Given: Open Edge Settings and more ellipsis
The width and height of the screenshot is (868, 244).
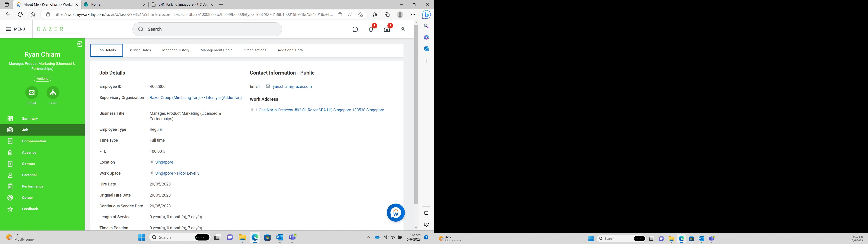Looking at the screenshot, I should point(413,14).
